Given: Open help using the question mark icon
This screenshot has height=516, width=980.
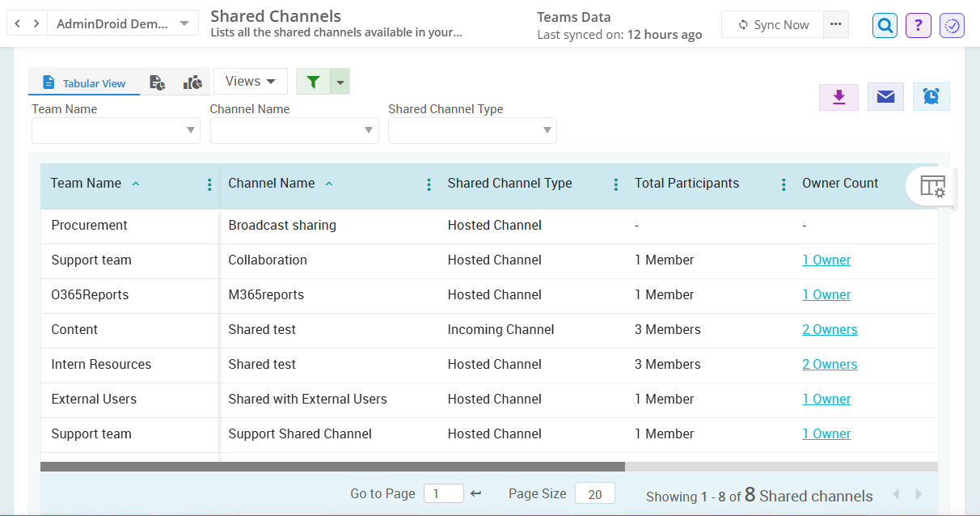Looking at the screenshot, I should [x=918, y=25].
